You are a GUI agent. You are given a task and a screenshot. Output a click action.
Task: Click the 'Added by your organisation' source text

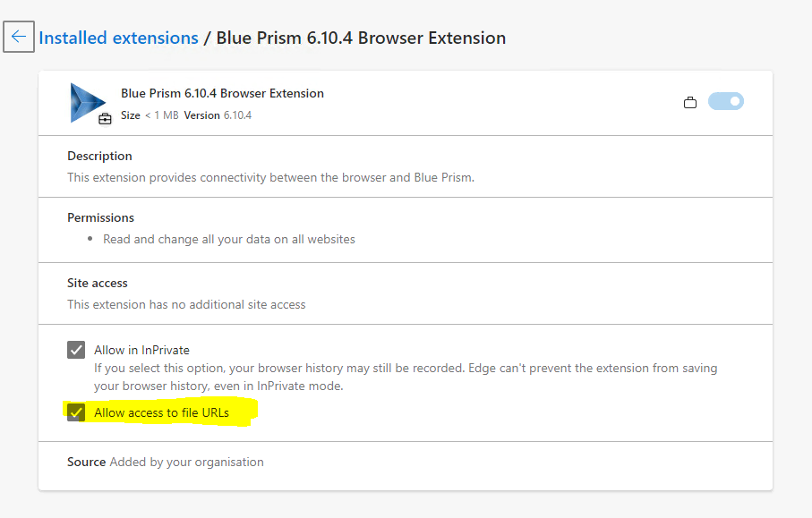[x=186, y=463]
